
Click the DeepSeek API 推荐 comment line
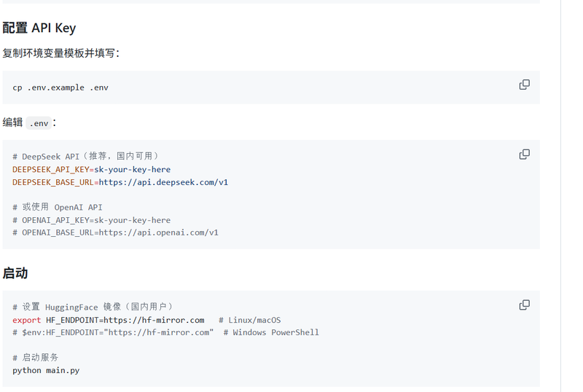85,156
